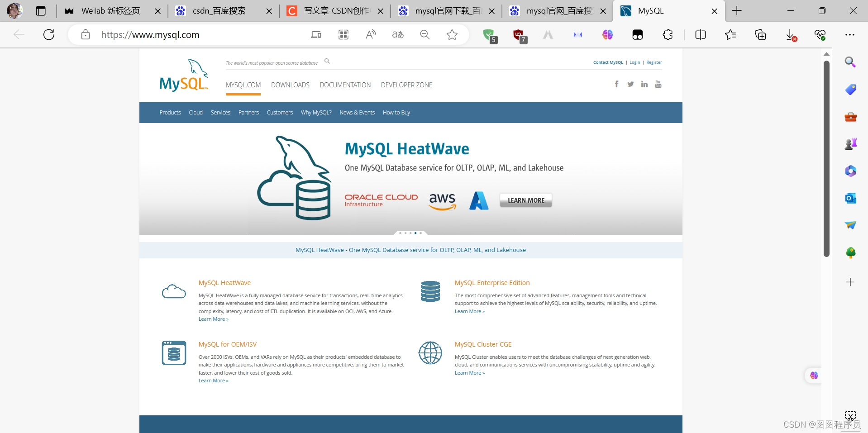Image resolution: width=868 pixels, height=433 pixels.
Task: Click the Login link
Action: 634,62
